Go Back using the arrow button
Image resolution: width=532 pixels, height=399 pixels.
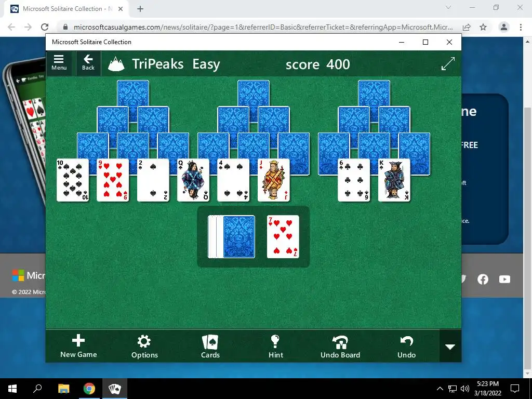(x=88, y=63)
